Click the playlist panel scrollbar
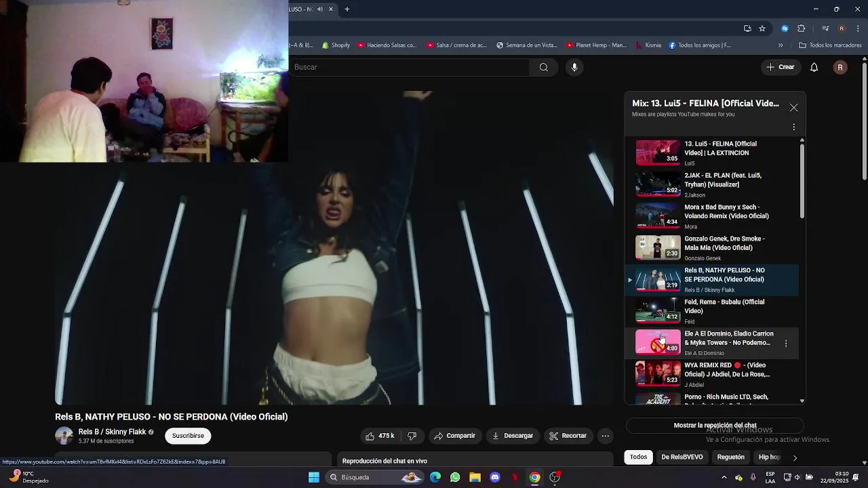Screen dimensions: 868x488 [802, 181]
